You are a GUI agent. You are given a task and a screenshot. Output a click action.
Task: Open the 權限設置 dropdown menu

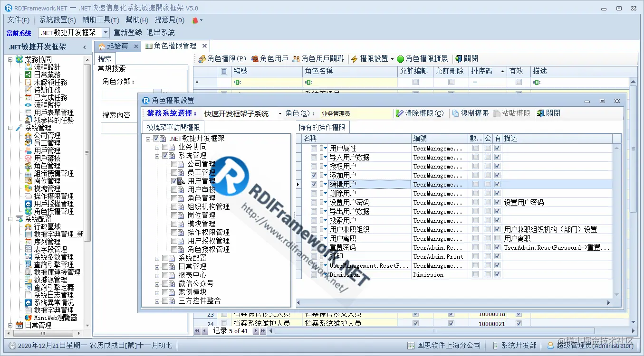click(x=392, y=59)
